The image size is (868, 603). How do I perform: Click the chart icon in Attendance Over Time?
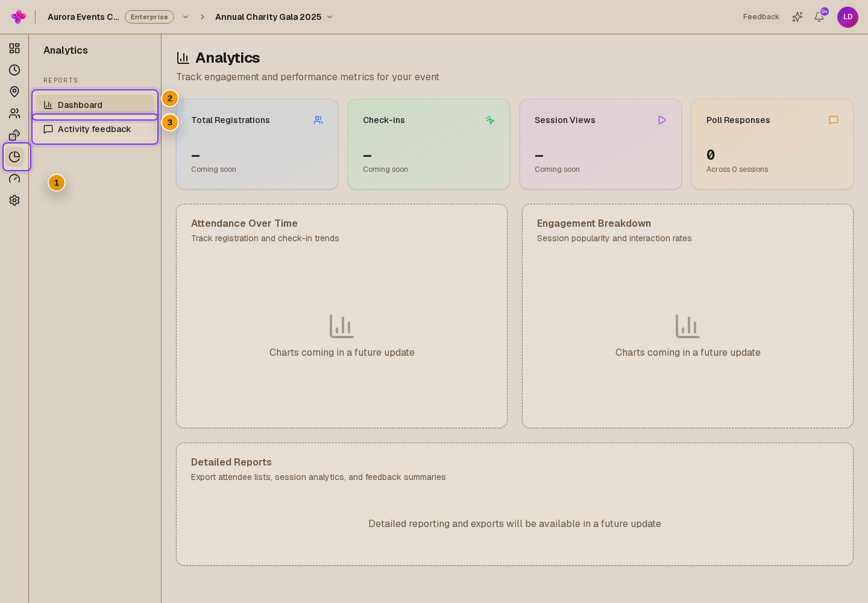coord(342,326)
